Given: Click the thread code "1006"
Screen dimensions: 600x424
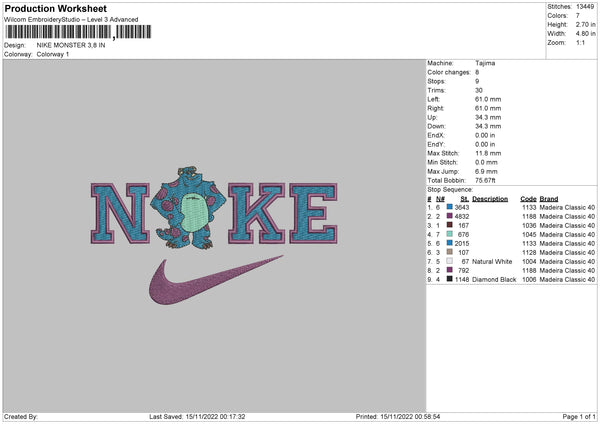Looking at the screenshot, I should 529,279.
